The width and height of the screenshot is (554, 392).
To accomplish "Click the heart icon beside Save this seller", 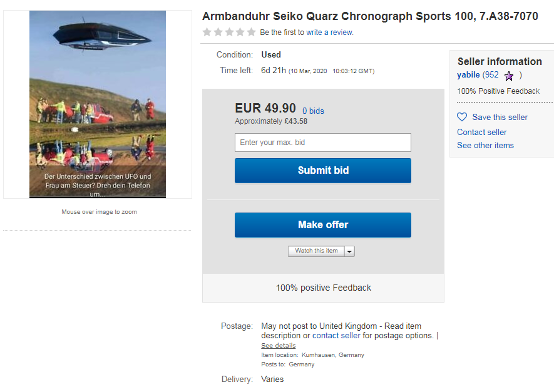I will (462, 117).
